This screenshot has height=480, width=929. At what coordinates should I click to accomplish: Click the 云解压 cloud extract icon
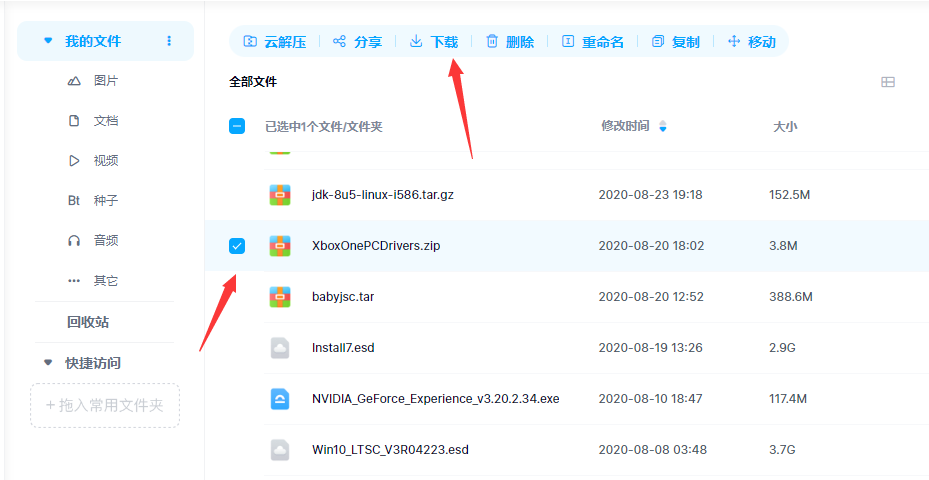[x=250, y=42]
